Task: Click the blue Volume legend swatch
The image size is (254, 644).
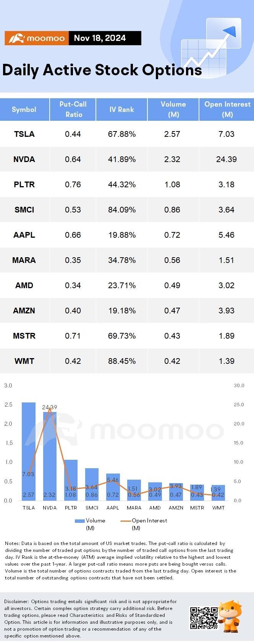Action: (79, 521)
